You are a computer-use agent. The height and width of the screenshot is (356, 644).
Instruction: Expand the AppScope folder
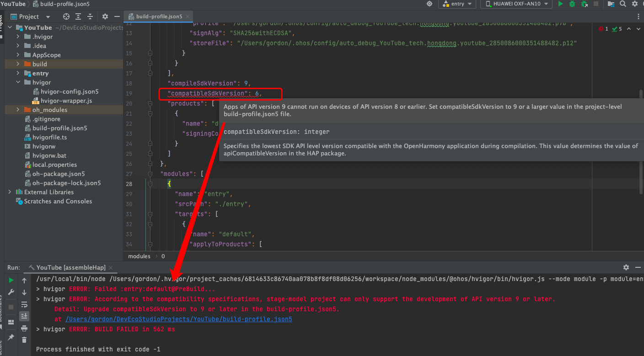click(18, 55)
